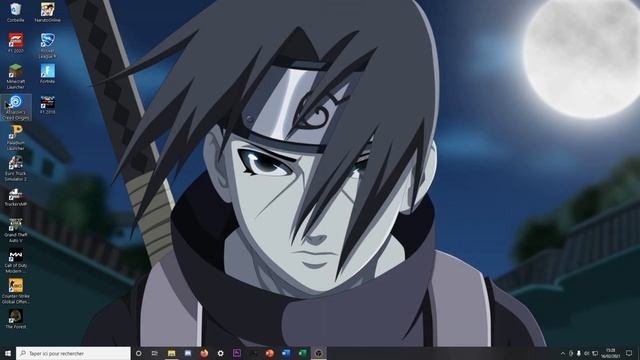
Task: Select The Forest desktop shortcut
Action: pos(16,319)
